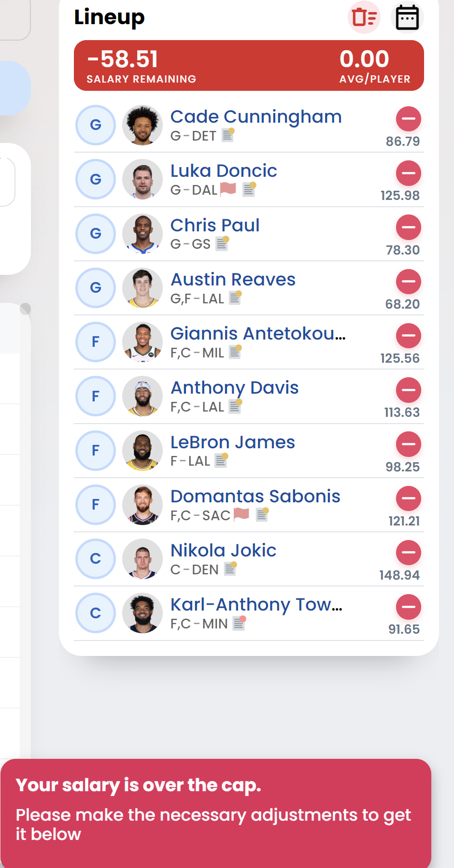Click the clear lineup trash icon

(x=364, y=18)
